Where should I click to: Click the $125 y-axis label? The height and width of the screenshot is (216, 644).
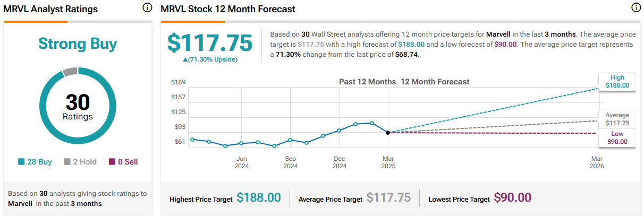click(178, 112)
